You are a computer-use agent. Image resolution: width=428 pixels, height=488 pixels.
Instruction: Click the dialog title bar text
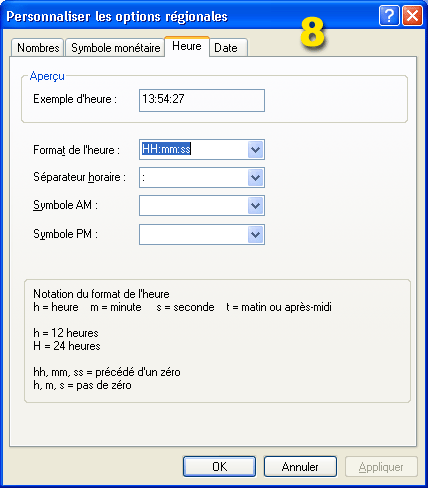(x=117, y=16)
